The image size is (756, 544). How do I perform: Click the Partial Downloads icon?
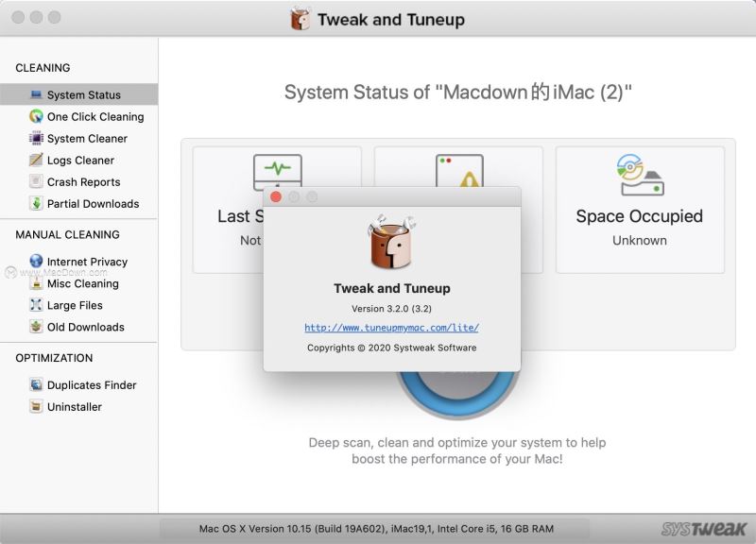(36, 203)
